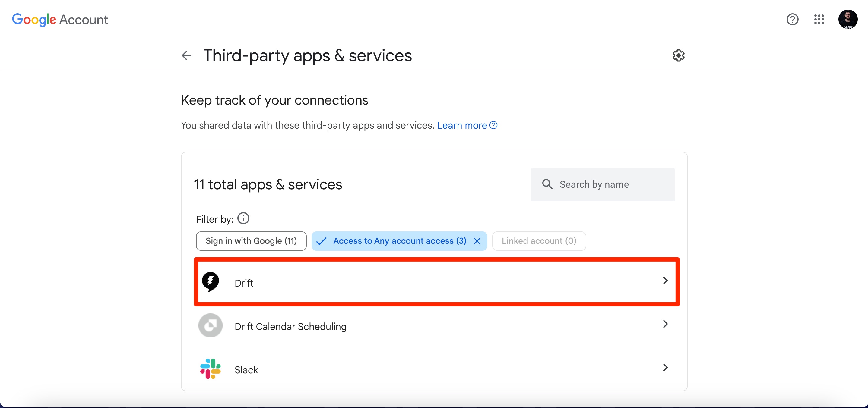Click the help icon beside Learn more
The image size is (868, 408).
[x=493, y=125]
